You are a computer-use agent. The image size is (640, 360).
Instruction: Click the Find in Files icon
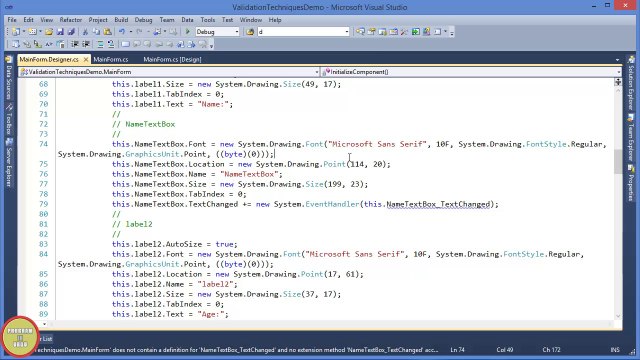pos(250,31)
